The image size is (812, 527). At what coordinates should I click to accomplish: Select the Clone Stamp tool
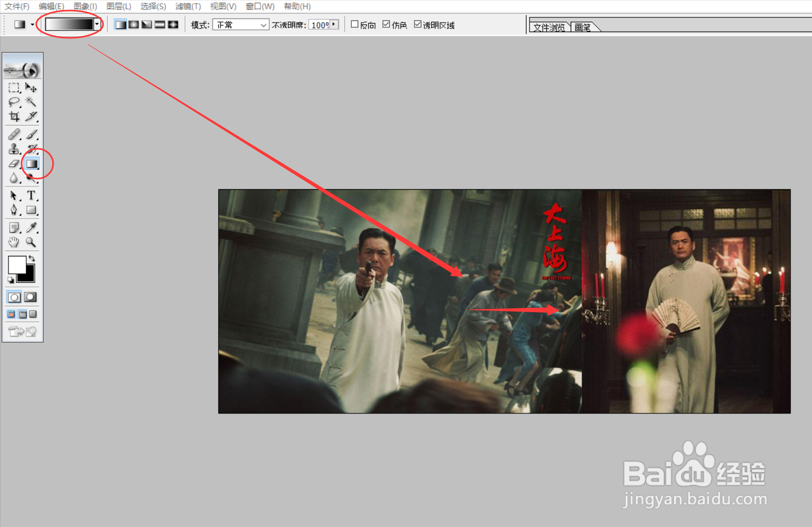[14, 149]
